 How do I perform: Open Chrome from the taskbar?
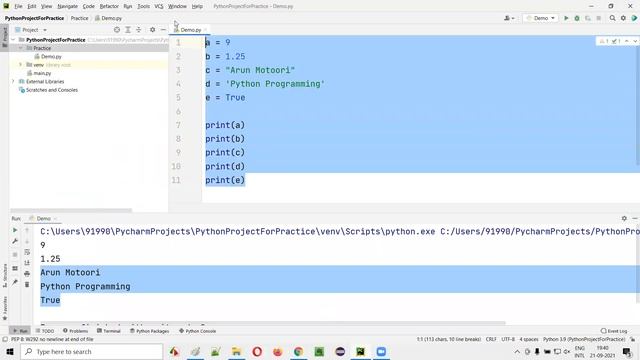click(298, 351)
